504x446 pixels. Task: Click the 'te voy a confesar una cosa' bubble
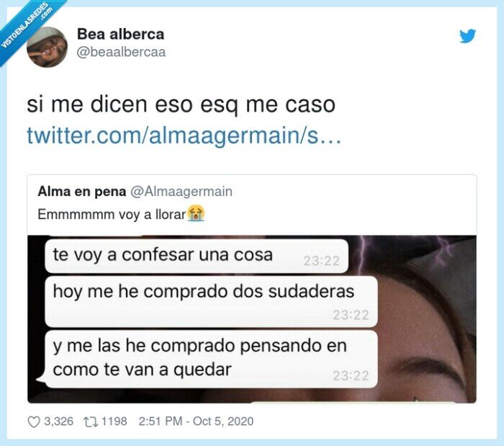[x=197, y=256]
